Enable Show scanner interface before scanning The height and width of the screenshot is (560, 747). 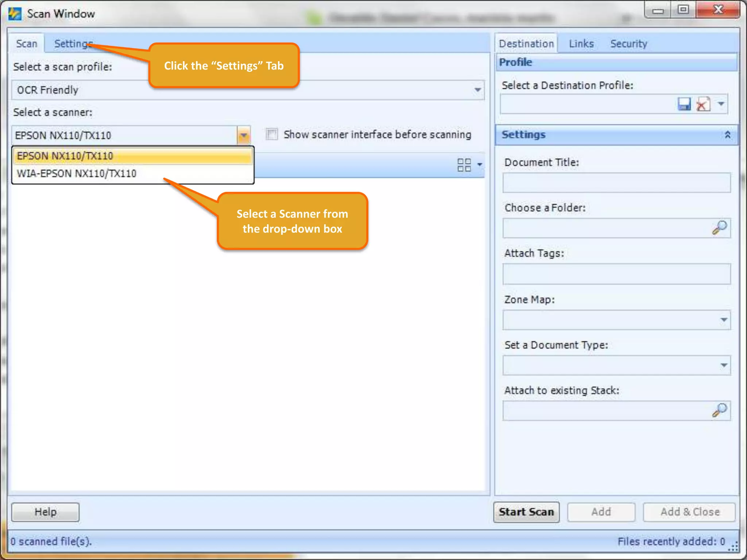click(x=272, y=134)
